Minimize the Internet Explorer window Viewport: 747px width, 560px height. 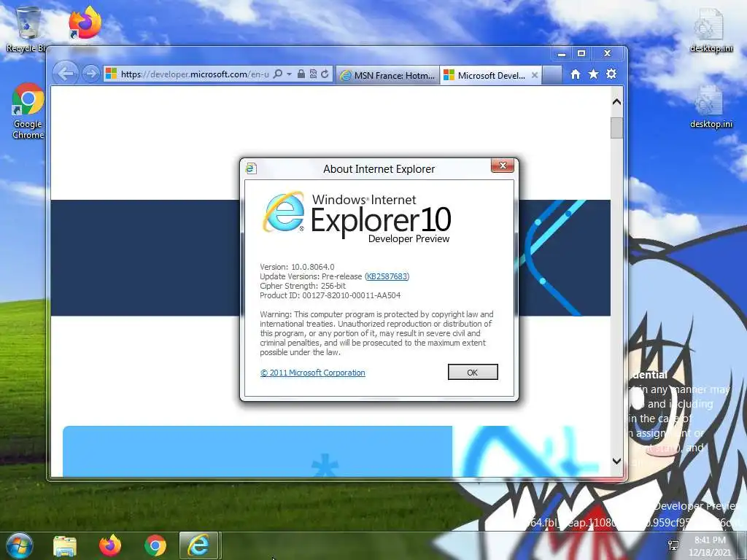click(562, 53)
